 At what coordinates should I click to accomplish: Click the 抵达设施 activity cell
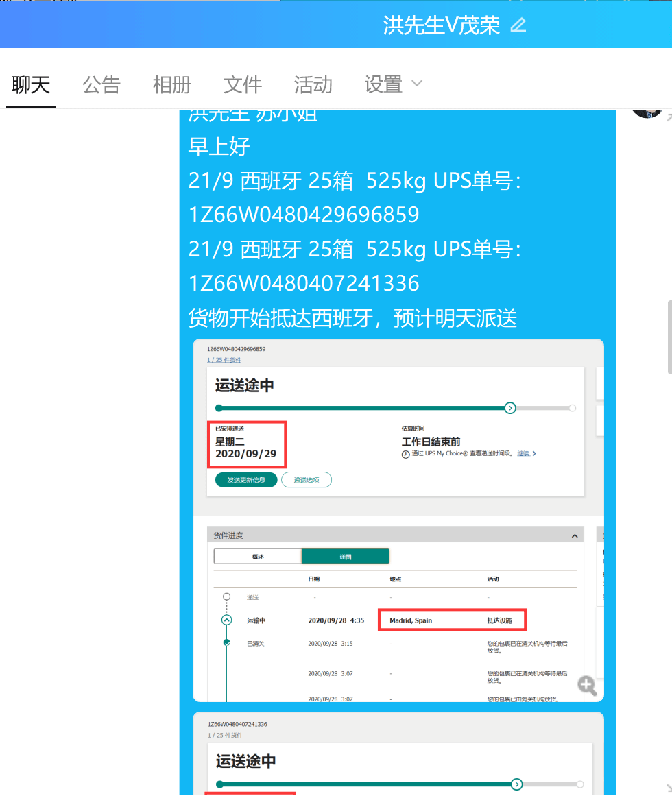[x=499, y=620]
